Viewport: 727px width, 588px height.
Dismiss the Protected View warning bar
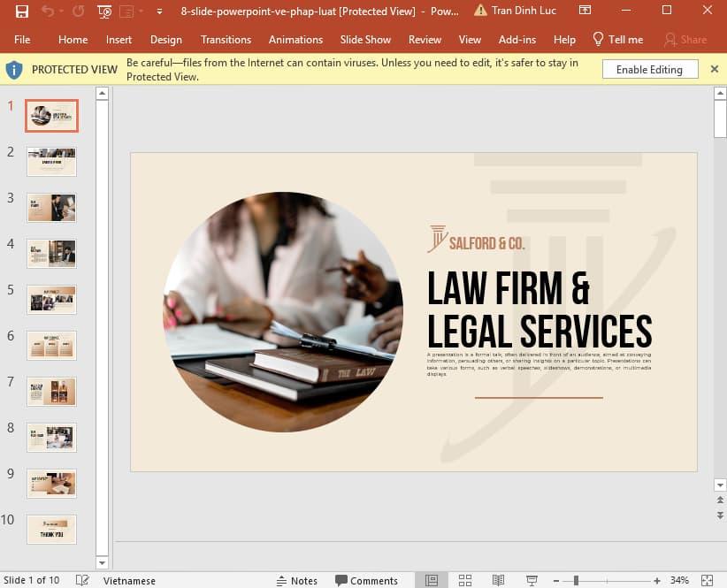tap(715, 69)
